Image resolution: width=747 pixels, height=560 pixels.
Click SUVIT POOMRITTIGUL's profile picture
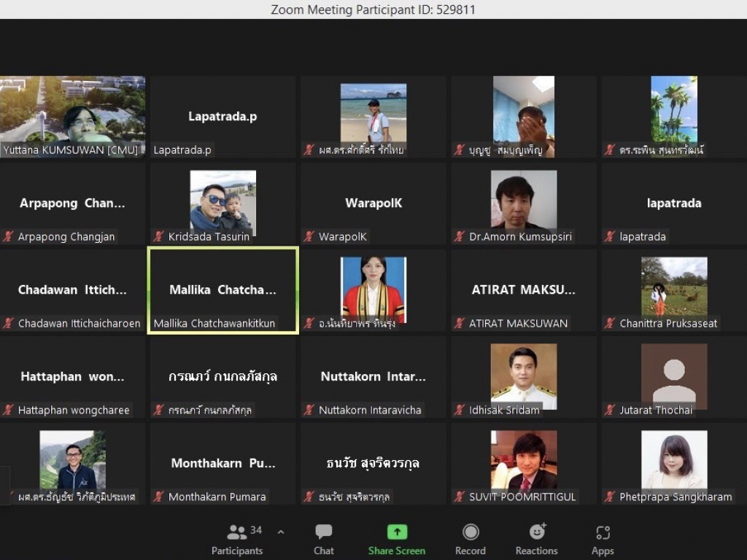[523, 459]
